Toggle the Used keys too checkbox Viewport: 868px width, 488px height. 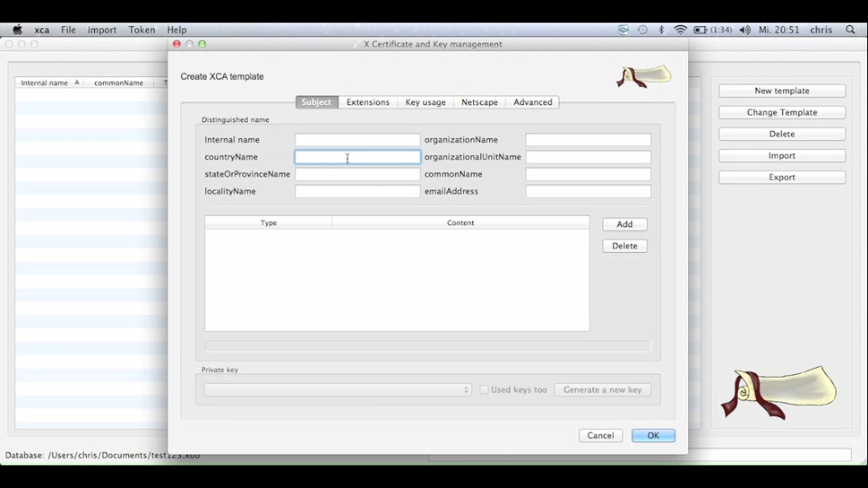tap(484, 389)
